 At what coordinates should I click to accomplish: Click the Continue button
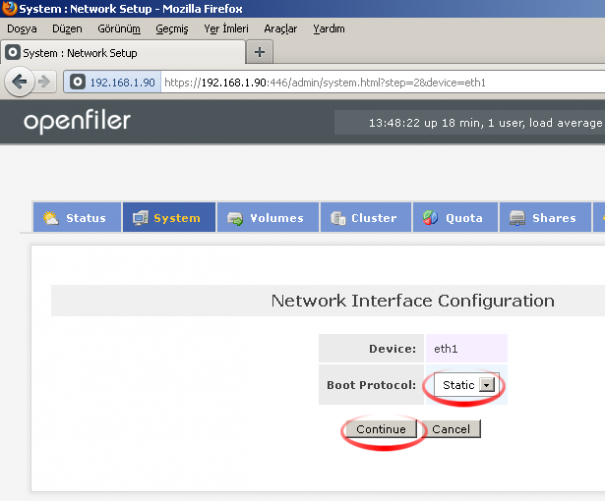coord(381,429)
